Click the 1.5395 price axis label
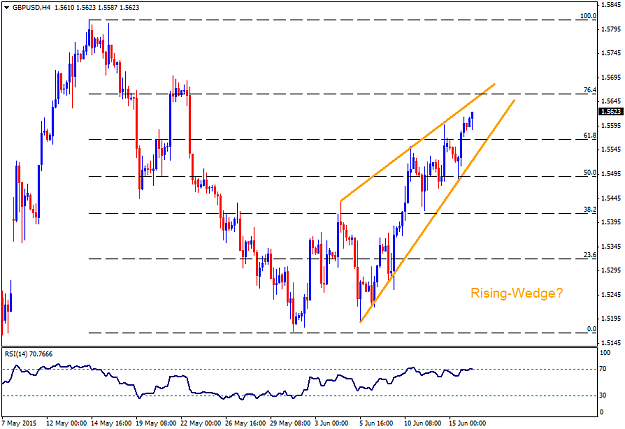Viewport: 625px width, 429px height. [612, 222]
